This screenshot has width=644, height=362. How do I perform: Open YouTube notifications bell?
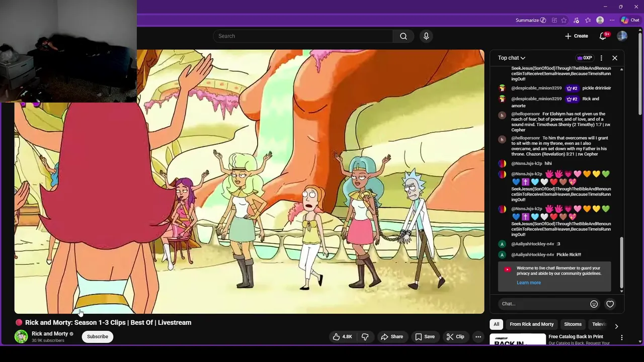(x=603, y=36)
